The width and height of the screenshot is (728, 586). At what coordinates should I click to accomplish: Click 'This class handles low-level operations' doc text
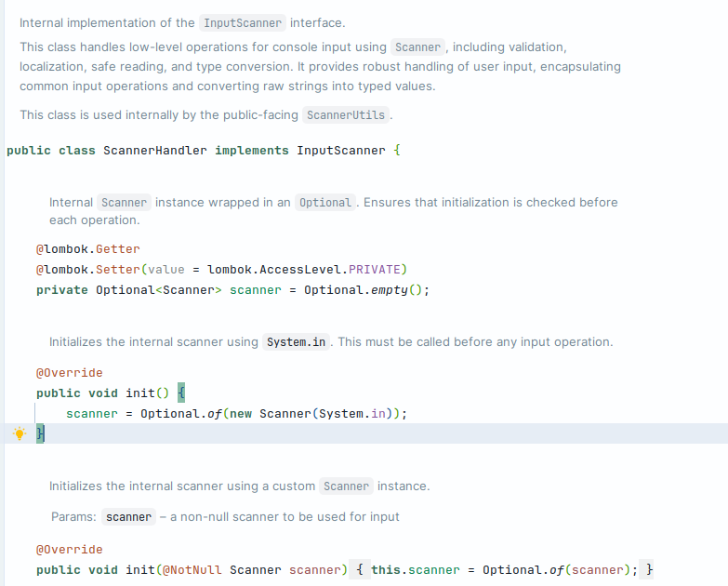point(134,47)
